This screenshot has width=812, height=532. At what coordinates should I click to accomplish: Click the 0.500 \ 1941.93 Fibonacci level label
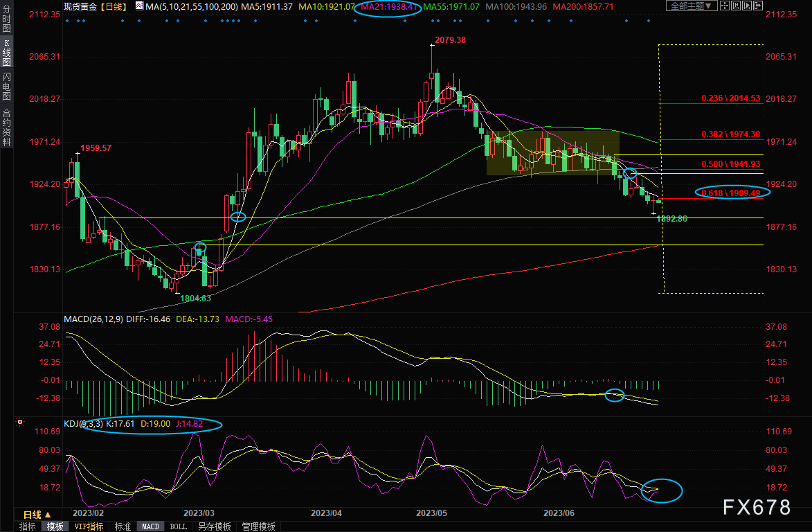click(x=731, y=163)
